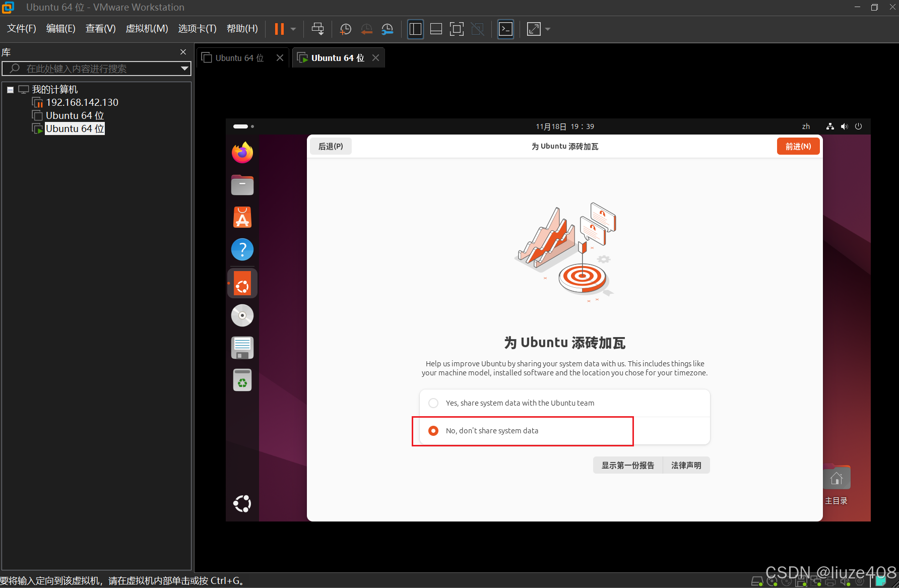Click the network status icon in top bar
Viewport: 899px width, 588px height.
point(830,126)
